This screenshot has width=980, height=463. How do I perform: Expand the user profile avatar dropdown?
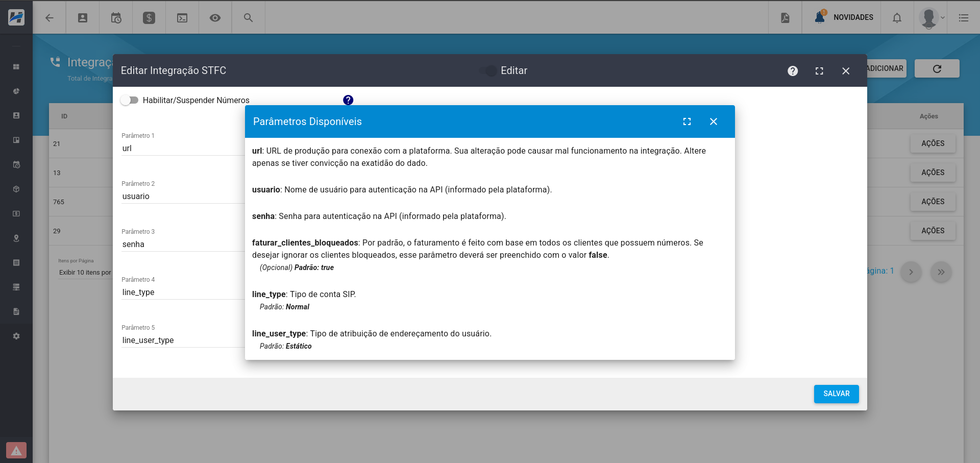click(x=932, y=18)
